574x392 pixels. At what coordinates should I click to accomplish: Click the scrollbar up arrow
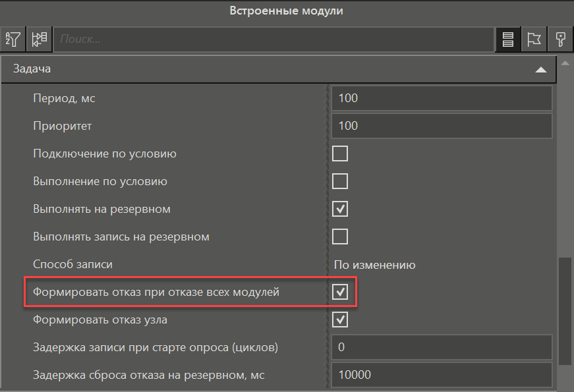[x=565, y=63]
